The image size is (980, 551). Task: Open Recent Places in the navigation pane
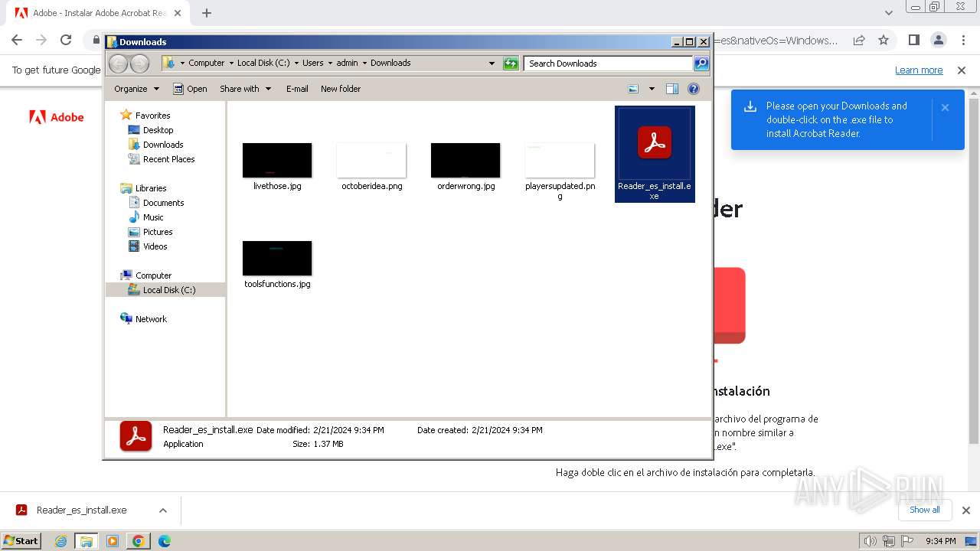point(168,159)
